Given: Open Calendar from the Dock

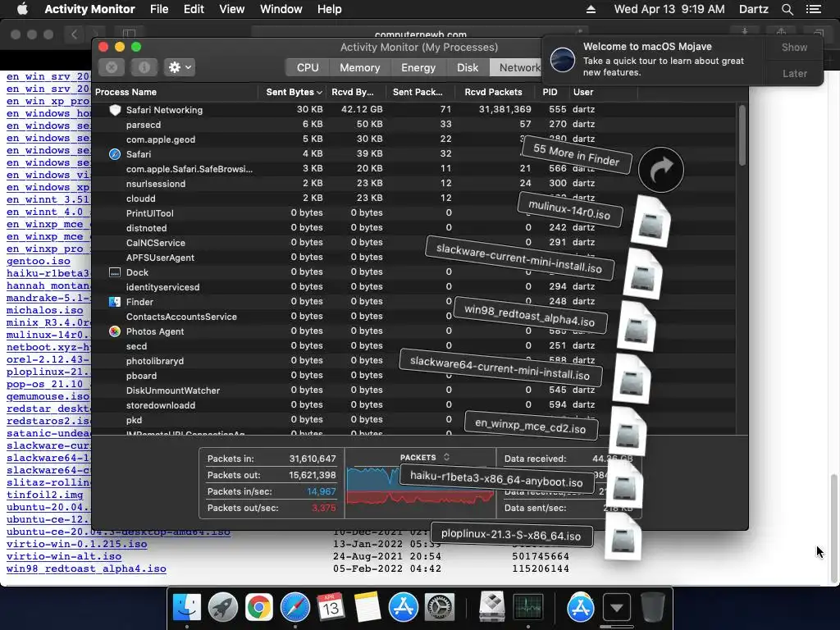Looking at the screenshot, I should tap(331, 607).
